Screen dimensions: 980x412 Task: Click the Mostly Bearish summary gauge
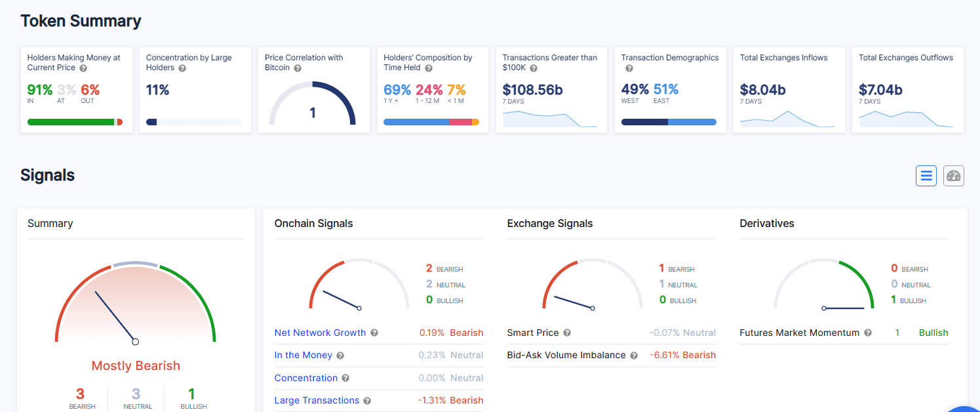tap(136, 302)
